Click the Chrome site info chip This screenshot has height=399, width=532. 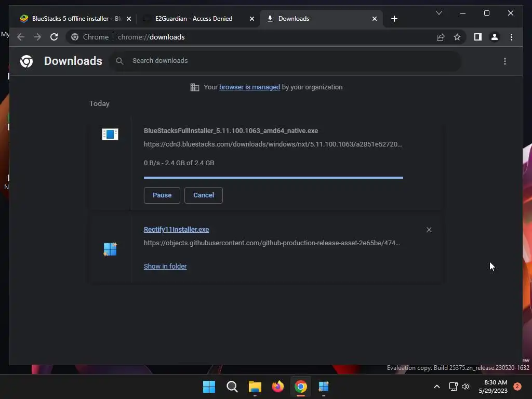point(90,37)
